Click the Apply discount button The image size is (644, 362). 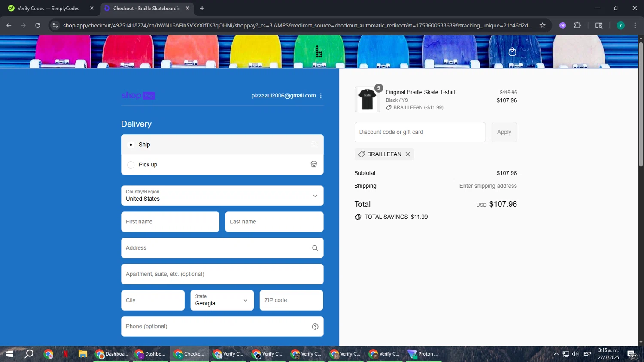pyautogui.click(x=504, y=132)
